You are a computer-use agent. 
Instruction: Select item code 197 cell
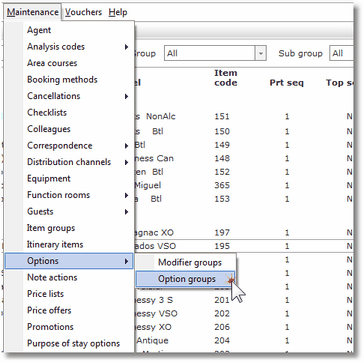point(222,233)
